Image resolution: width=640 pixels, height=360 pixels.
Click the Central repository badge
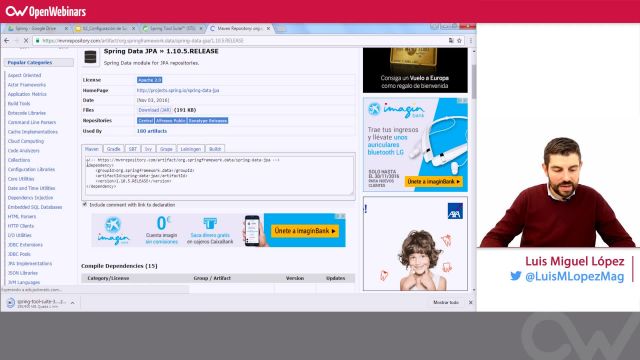[145, 121]
